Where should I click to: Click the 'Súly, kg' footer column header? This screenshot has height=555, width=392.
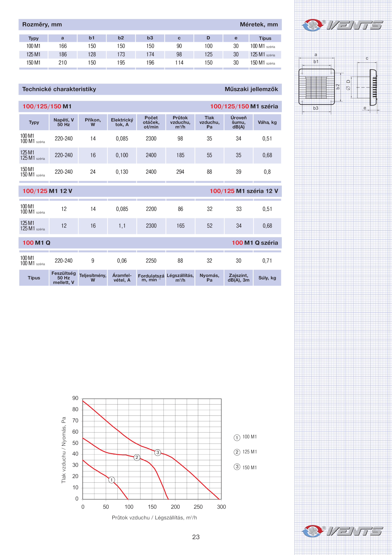click(267, 278)
